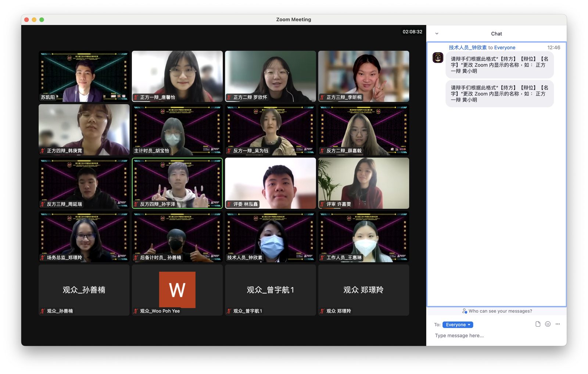Click the green fullscreen window button

point(42,20)
